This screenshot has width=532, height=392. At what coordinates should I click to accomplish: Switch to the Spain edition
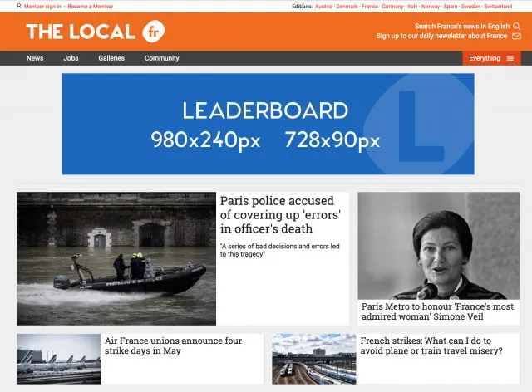coord(451,7)
